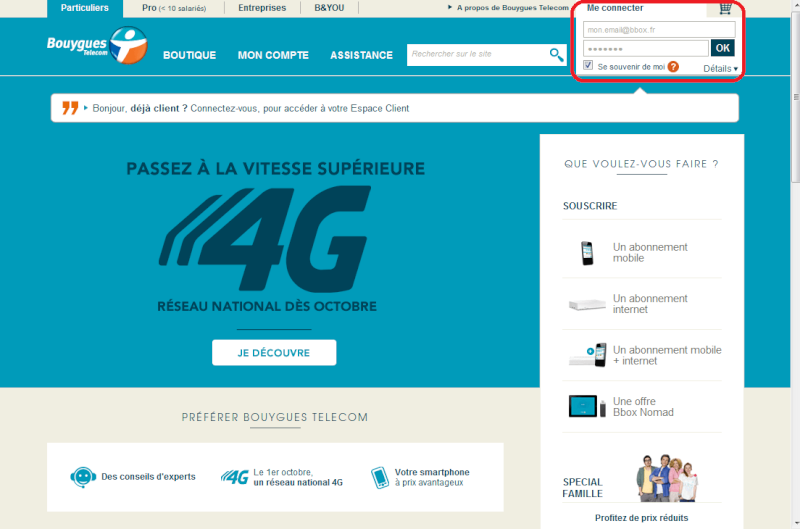Expand A propos de Bouygues Telecom arrow link
This screenshot has width=800, height=529.
coord(508,8)
